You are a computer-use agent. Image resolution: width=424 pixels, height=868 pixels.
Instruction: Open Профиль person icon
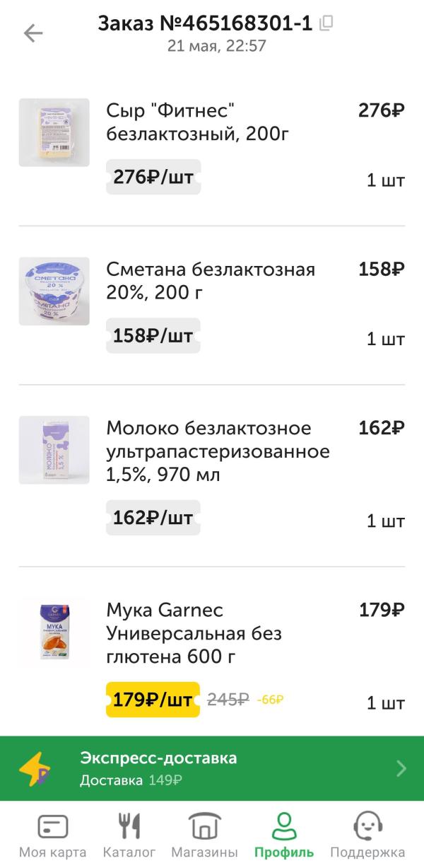click(284, 827)
